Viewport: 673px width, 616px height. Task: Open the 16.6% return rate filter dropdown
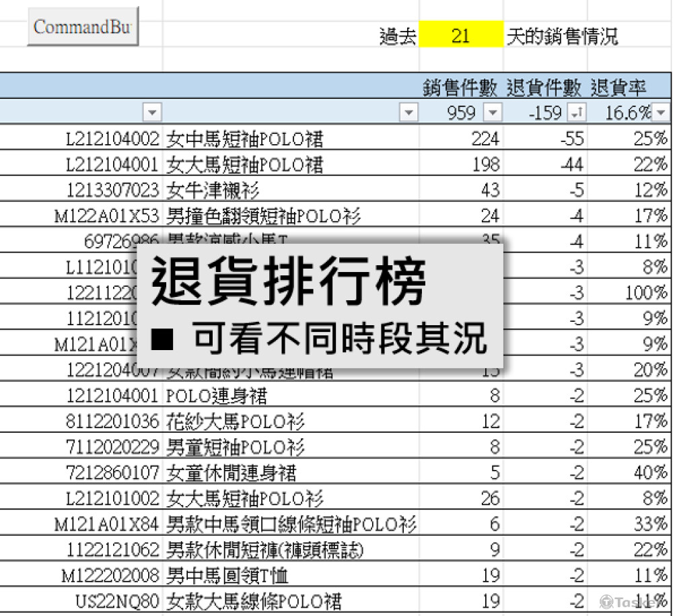tap(661, 112)
